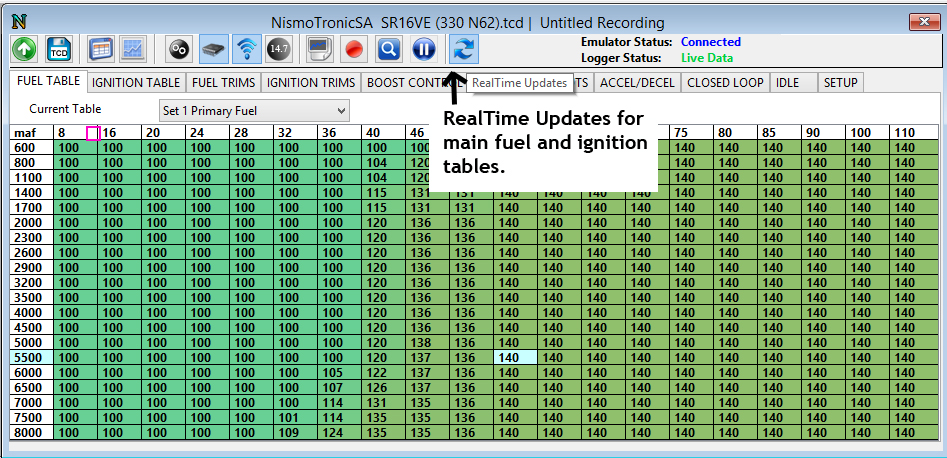This screenshot has height=458, width=947.
Task: Click the 24 column header
Action: pyautogui.click(x=207, y=133)
